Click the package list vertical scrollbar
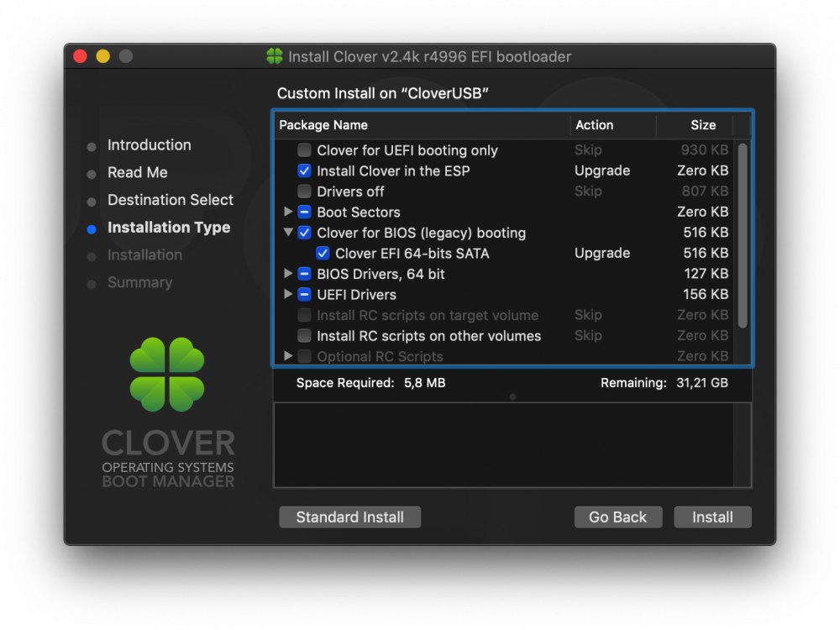 click(743, 235)
